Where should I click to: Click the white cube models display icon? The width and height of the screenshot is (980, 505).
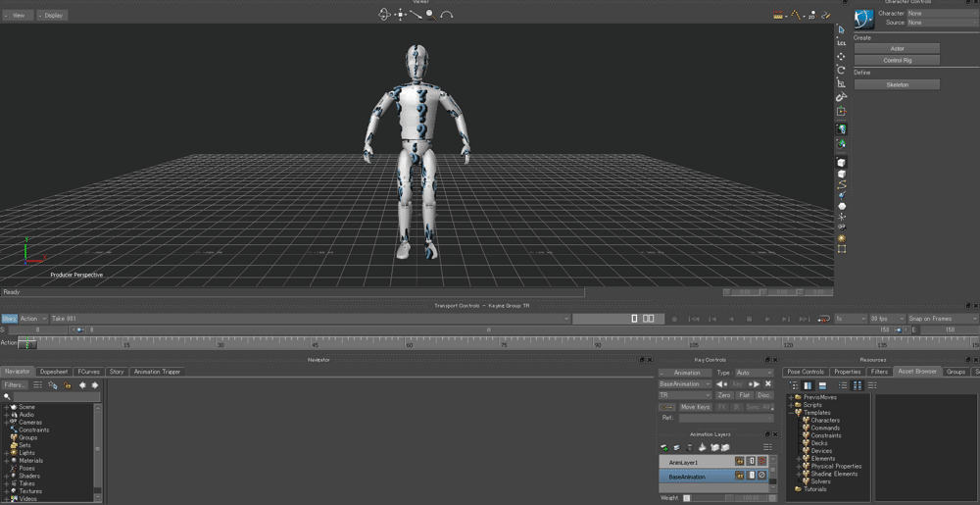pyautogui.click(x=841, y=162)
